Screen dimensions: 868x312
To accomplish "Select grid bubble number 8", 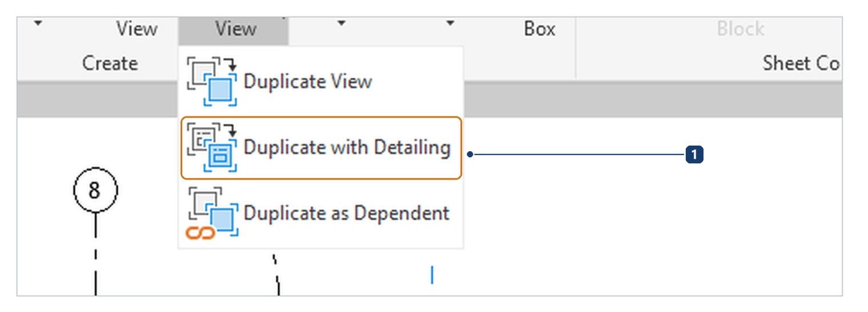I will tap(95, 191).
